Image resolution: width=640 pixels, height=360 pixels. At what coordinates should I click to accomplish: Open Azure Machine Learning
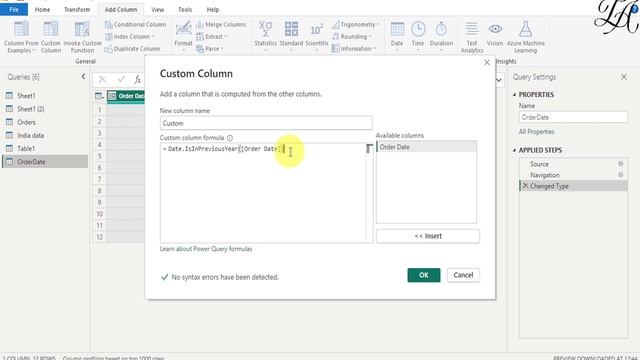point(525,37)
